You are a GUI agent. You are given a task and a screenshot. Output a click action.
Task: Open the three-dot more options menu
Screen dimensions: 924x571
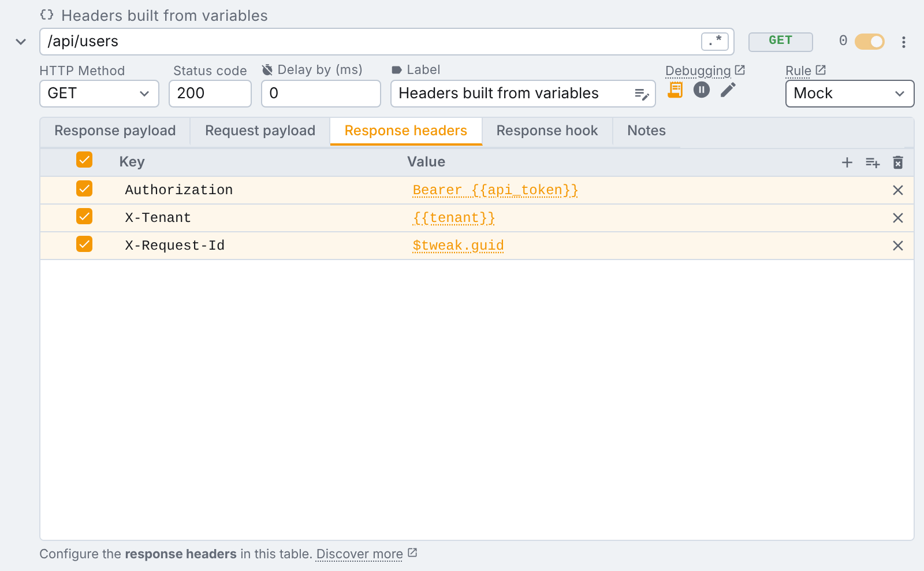tap(904, 42)
